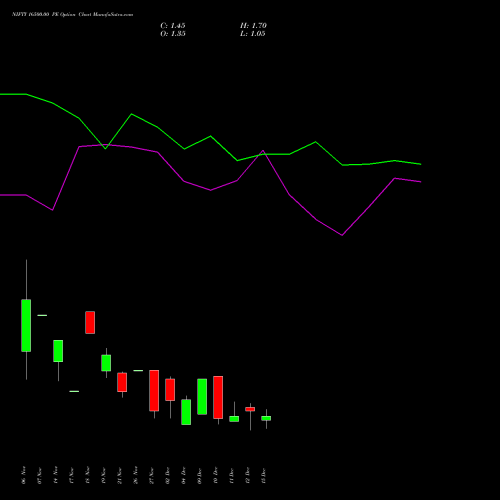Select the high value 'H: 1.70'
500x500 pixels.
tap(253, 26)
